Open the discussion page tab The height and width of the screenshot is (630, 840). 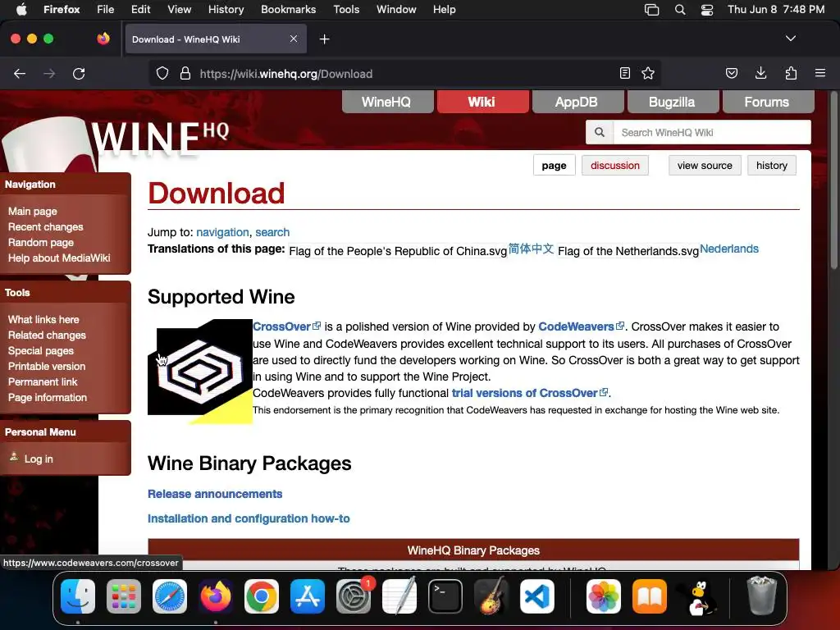(615, 165)
